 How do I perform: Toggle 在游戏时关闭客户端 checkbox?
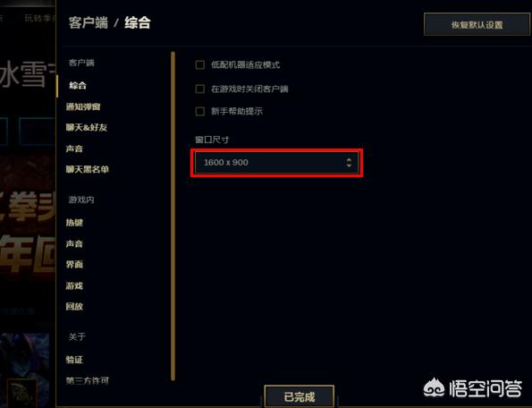[x=200, y=89]
